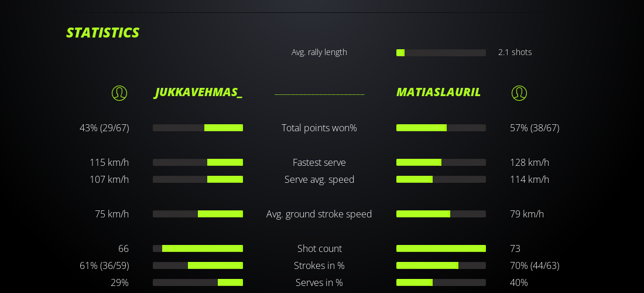The image size is (644, 293).
Task: Select the Fastest serve label
Action: [x=319, y=162]
